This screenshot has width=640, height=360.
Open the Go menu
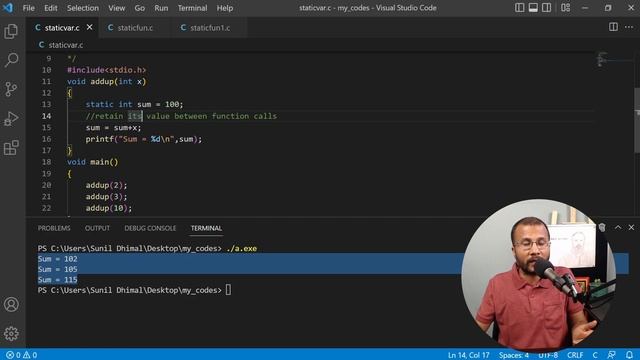click(140, 8)
